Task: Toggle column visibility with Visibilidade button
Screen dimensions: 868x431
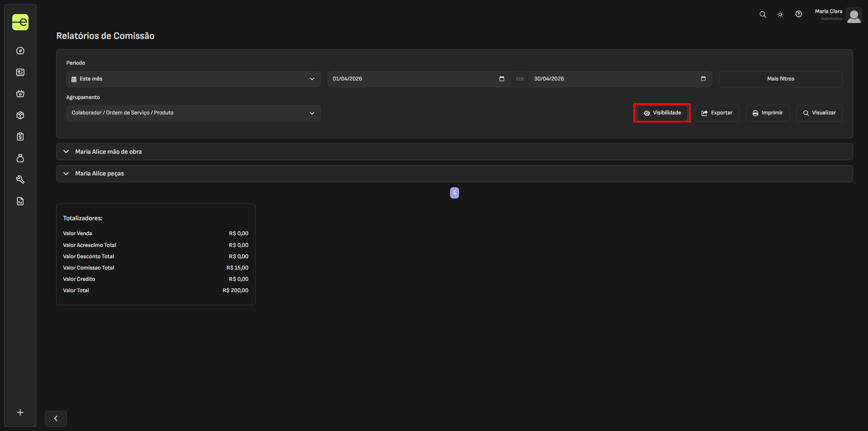Action: point(662,113)
